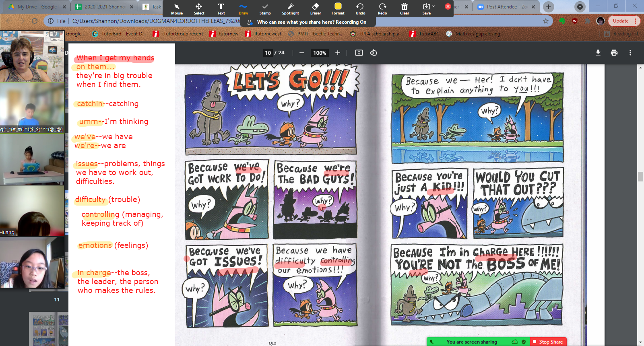Open the TutorBird - Event bookmark
The height and width of the screenshot is (346, 644).
point(119,34)
